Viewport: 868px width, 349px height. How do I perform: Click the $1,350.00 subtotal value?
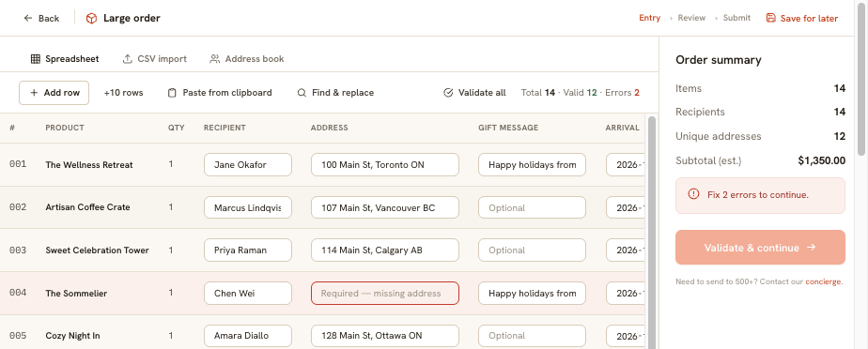pos(821,161)
